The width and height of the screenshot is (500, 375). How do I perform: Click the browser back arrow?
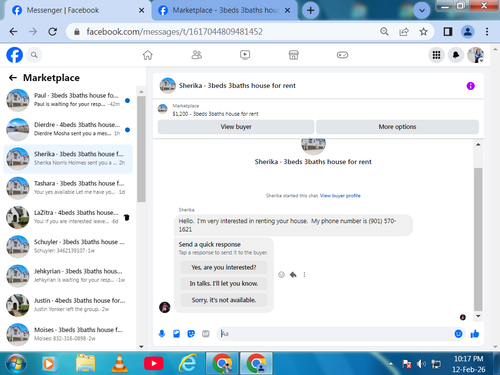click(x=13, y=32)
